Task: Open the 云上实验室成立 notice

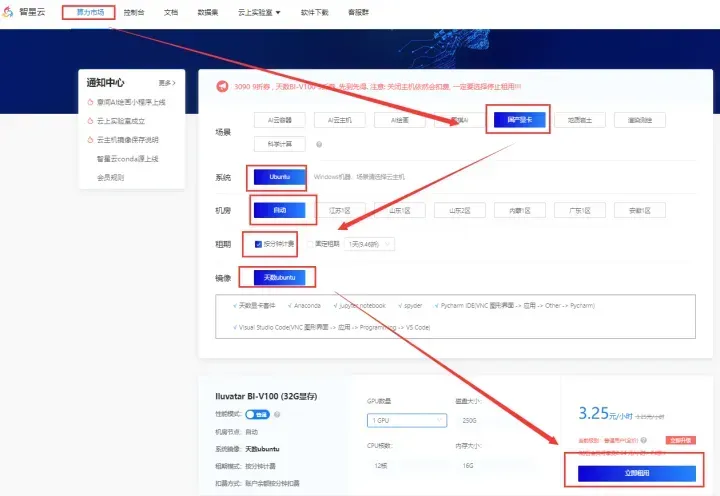Action: [x=121, y=121]
